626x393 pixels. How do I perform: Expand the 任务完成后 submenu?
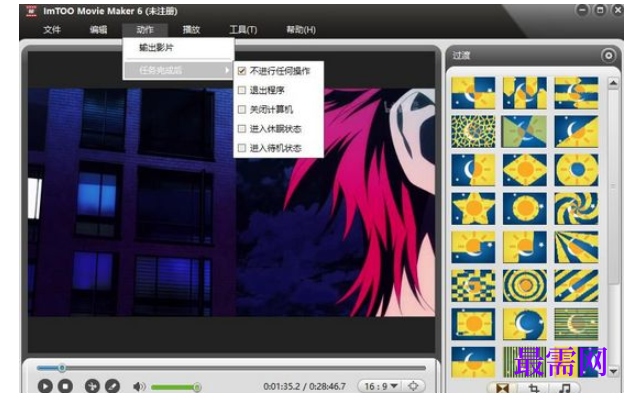point(178,70)
